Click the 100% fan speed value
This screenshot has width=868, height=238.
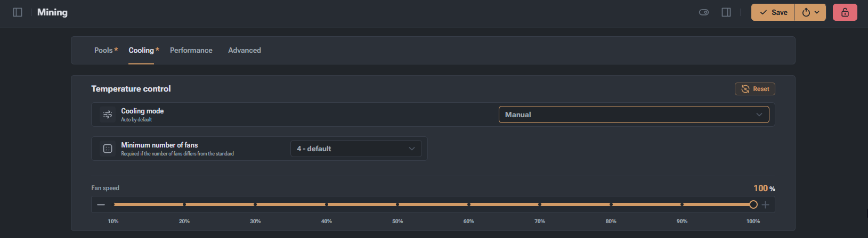point(764,188)
